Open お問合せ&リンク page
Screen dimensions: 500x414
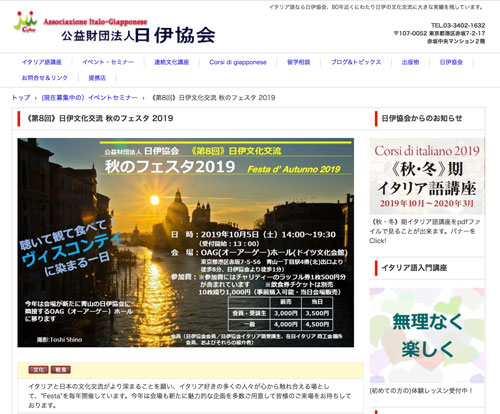[45, 78]
